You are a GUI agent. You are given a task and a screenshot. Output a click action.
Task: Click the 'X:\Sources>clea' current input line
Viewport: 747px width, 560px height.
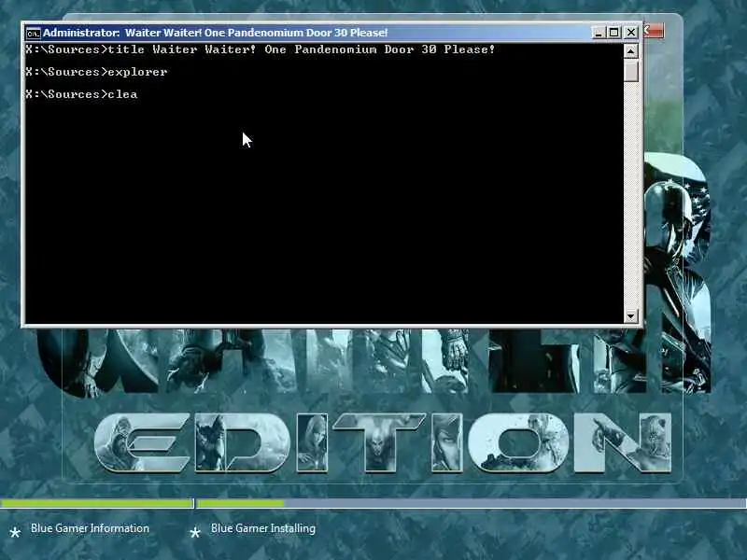tap(81, 94)
